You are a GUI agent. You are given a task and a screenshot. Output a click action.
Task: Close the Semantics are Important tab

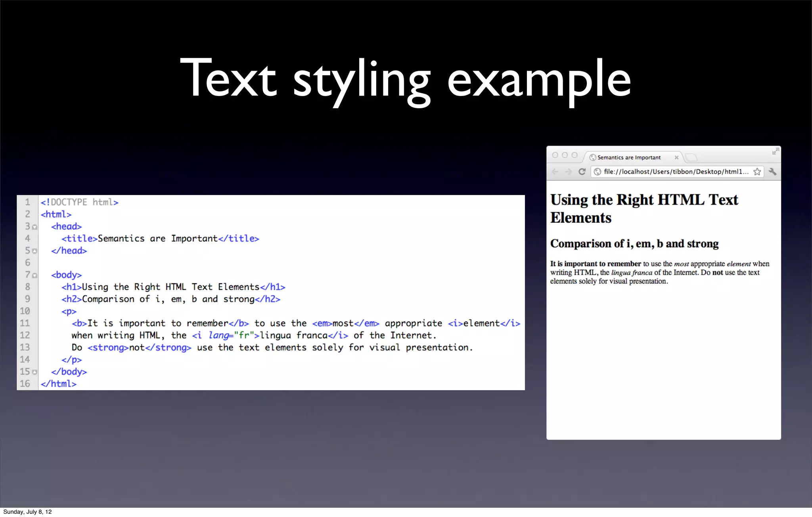tap(676, 157)
